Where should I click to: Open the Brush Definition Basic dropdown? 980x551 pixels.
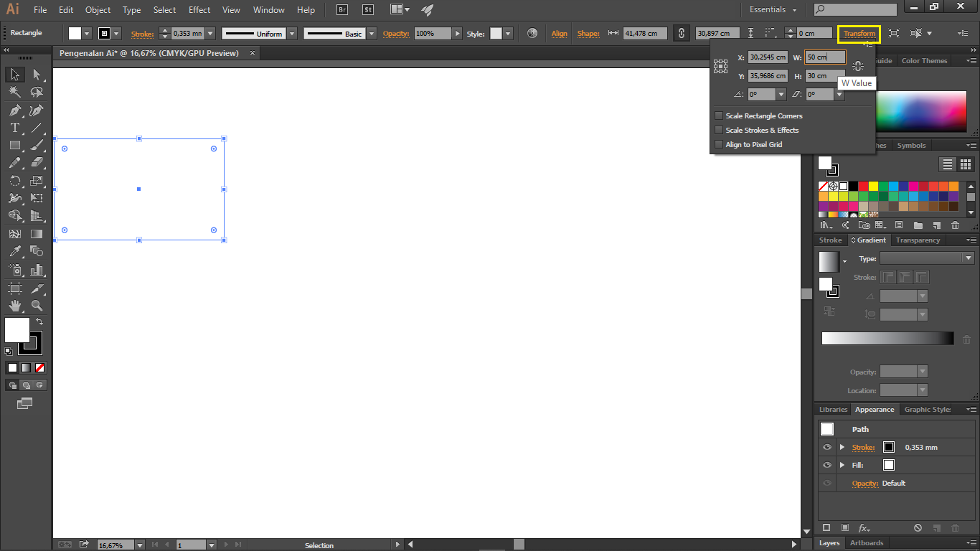pos(372,34)
